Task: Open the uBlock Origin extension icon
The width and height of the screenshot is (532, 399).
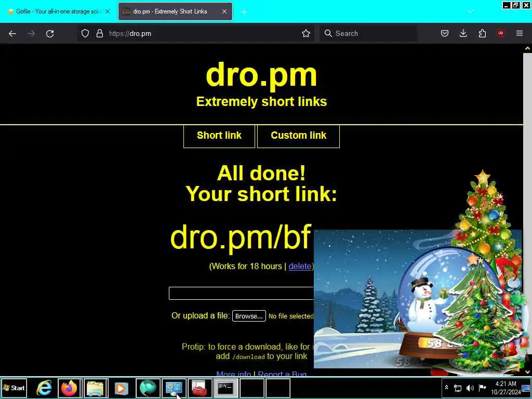Action: coord(501,33)
